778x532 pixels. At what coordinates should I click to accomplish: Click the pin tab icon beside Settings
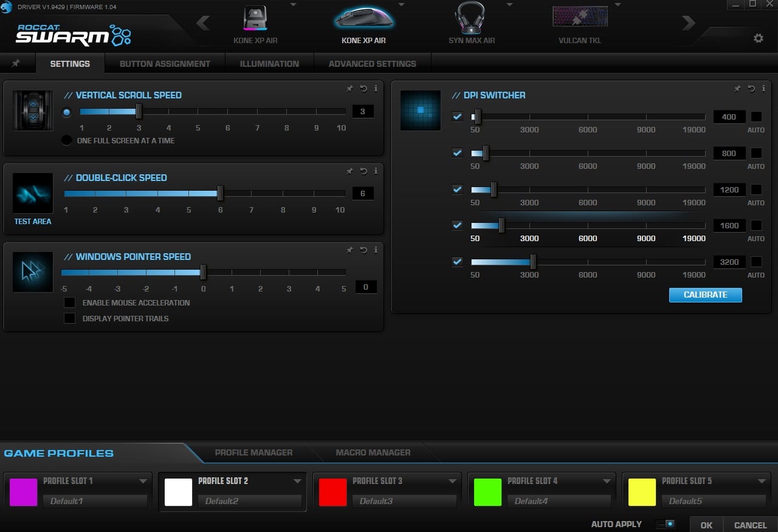[16, 64]
